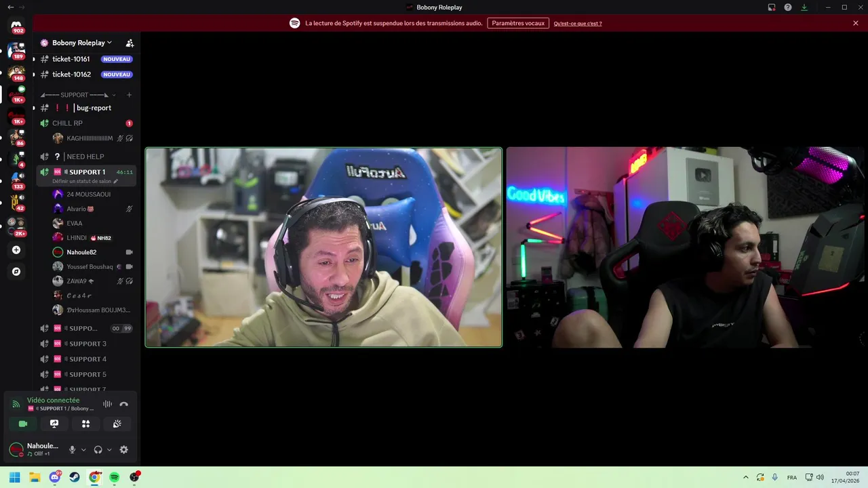Open help icon in title bar
Image resolution: width=868 pixels, height=488 pixels.
(788, 7)
